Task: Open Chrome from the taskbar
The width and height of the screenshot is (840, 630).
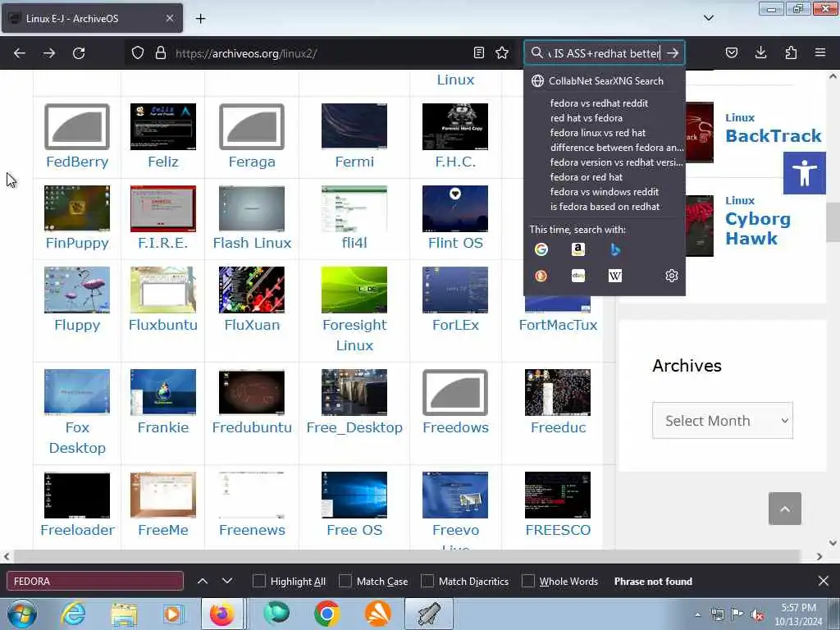Action: point(326,614)
